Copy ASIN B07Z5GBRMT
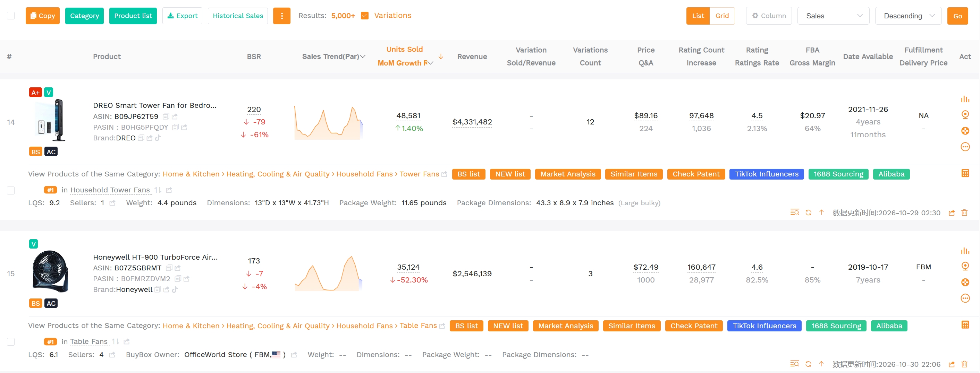Screen dimensions: 980x373 pos(169,268)
